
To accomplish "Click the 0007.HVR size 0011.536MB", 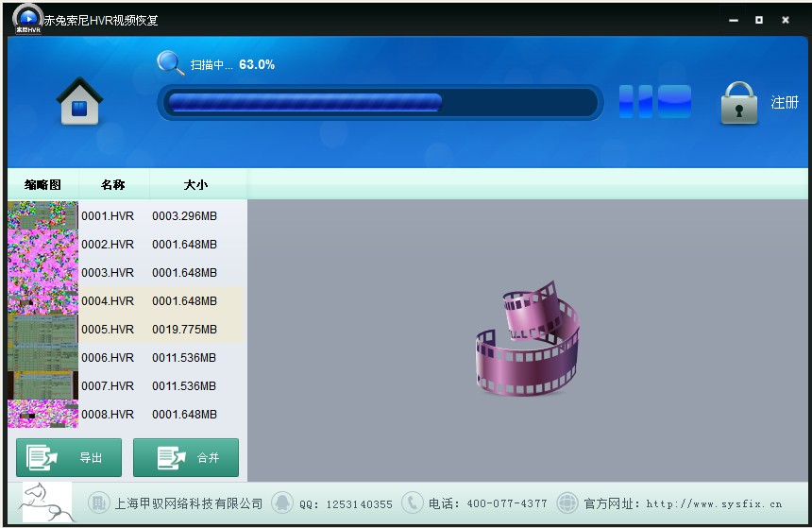I will pyautogui.click(x=184, y=386).
